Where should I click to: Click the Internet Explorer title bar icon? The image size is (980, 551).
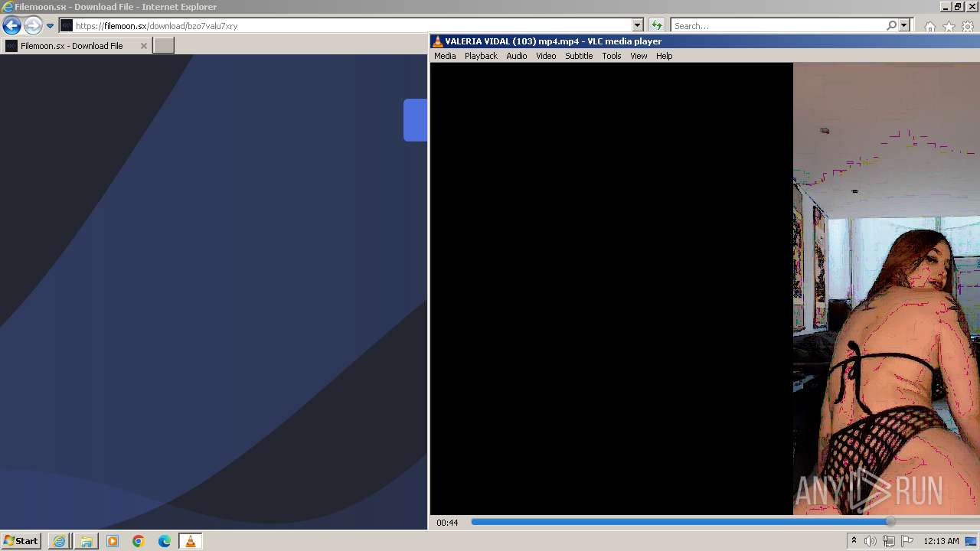pyautogui.click(x=8, y=7)
